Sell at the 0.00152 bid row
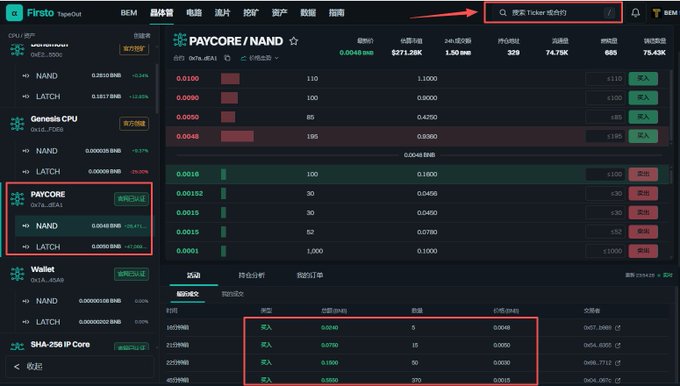 643,193
